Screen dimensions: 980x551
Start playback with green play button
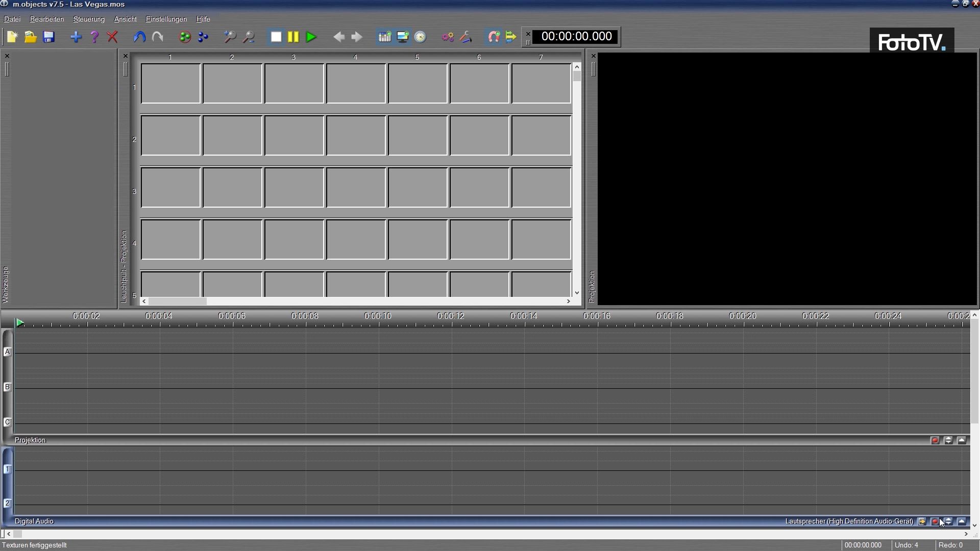(x=311, y=37)
